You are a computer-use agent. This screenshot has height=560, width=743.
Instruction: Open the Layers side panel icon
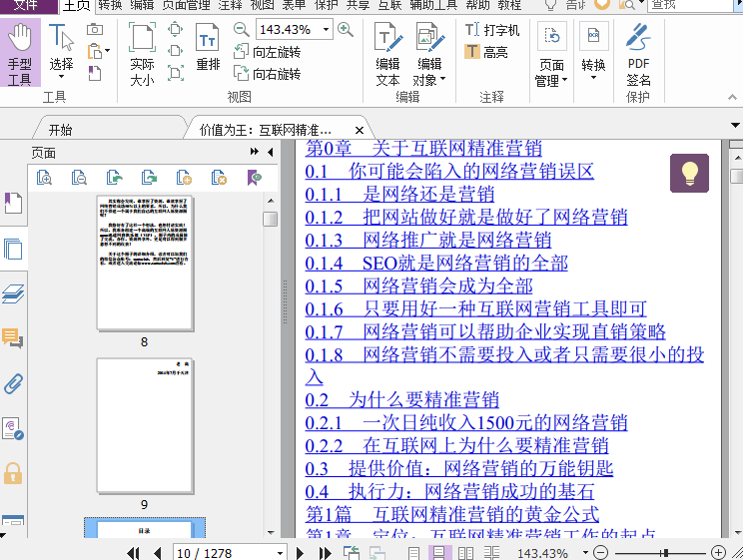tap(13, 293)
